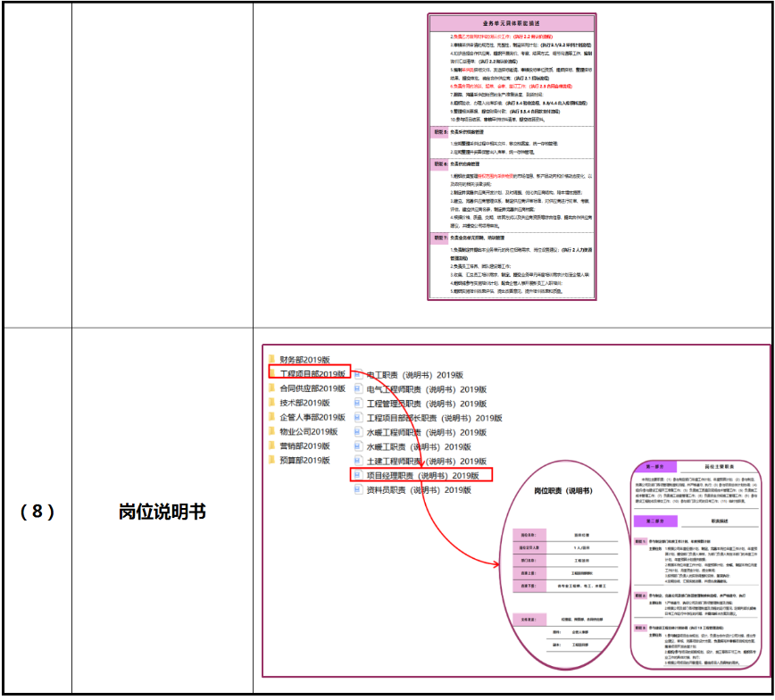This screenshot has height=700, width=775.
Task: Click the 工程管理员职责 document icon
Action: (359, 403)
